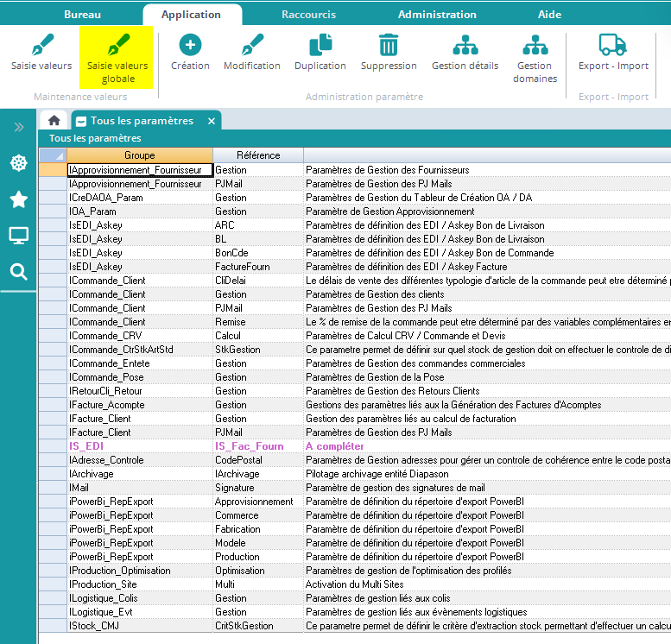
Task: Open Gestion détails
Action: coord(465,45)
